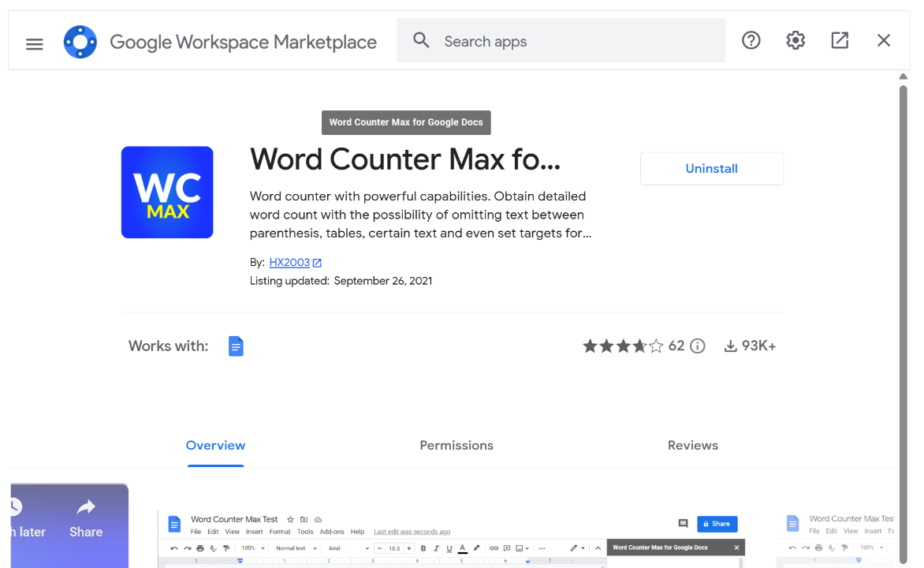Open the Reviews tab
This screenshot has width=924, height=568.
coord(693,446)
